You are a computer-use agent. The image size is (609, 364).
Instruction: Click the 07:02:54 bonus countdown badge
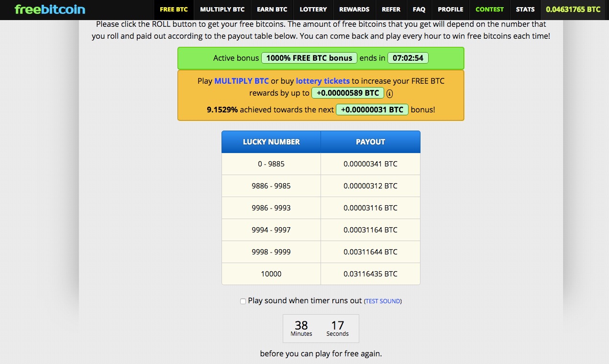pyautogui.click(x=408, y=58)
